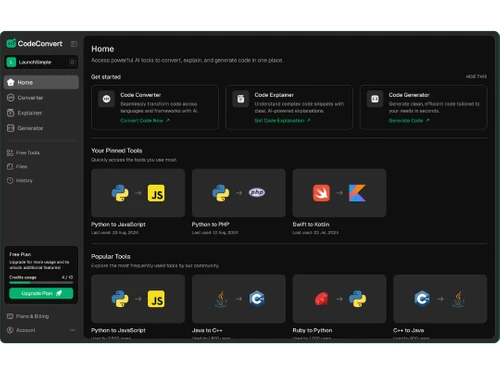Click the Files document icon
Viewport: 500px width, 375px height.
tap(10, 166)
